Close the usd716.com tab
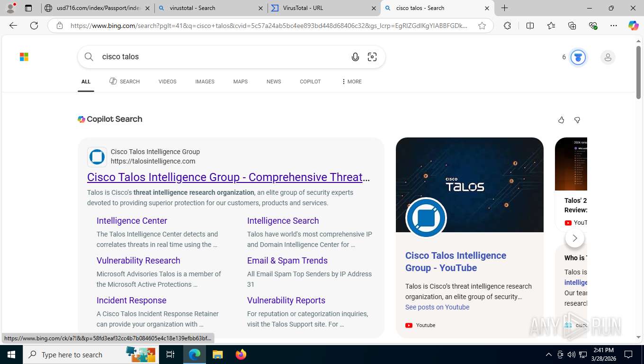Screen dimensions: 644x364 point(147,8)
